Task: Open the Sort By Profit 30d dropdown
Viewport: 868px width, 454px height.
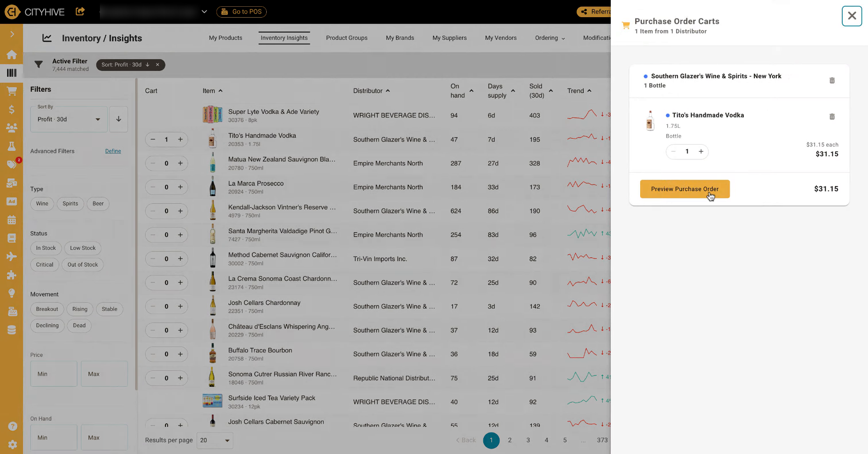Action: tap(69, 119)
